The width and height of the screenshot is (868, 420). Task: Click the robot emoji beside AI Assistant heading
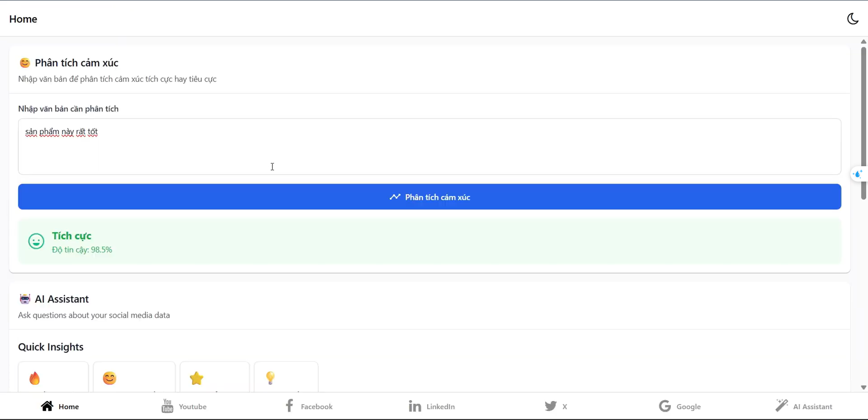(x=25, y=299)
